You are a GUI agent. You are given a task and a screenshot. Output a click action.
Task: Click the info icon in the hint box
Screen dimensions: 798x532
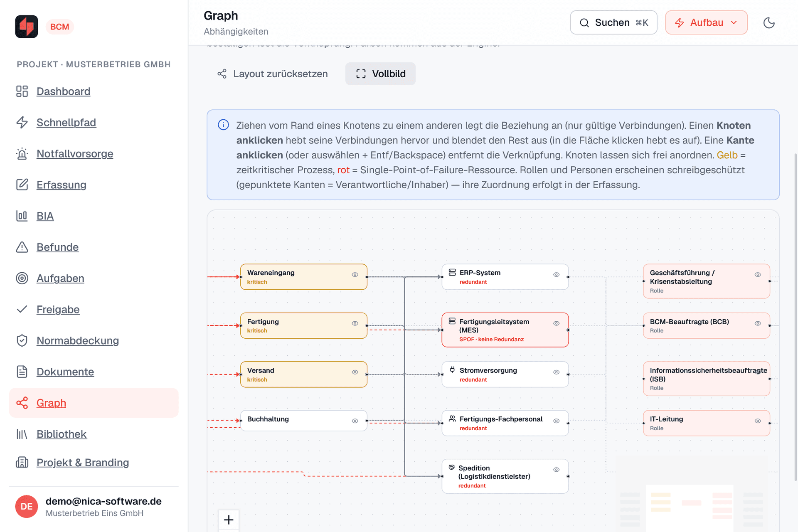tap(223, 125)
